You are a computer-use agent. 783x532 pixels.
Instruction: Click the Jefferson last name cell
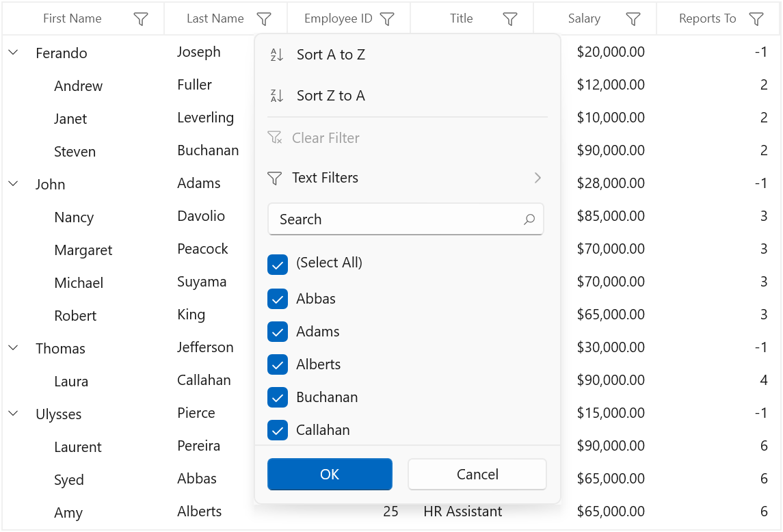pyautogui.click(x=205, y=347)
